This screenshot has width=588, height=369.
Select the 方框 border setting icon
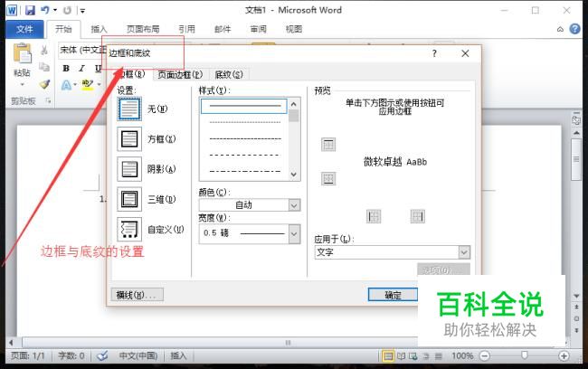pos(129,138)
